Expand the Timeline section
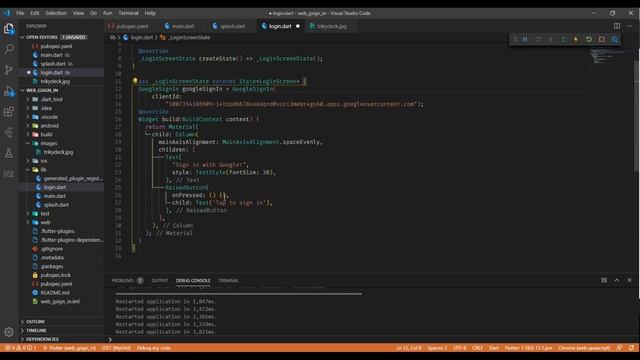Screen dimensions: 640x360 point(61,330)
